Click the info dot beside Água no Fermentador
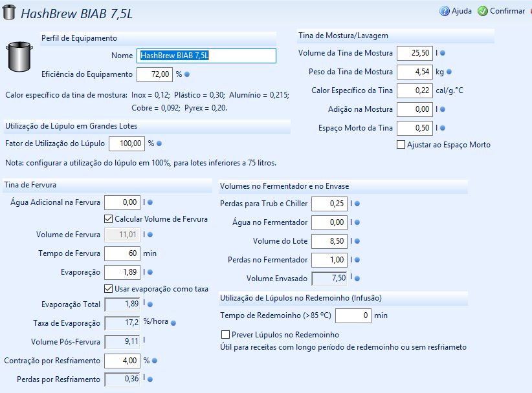Viewport: 532px width, 393px height. (357, 222)
